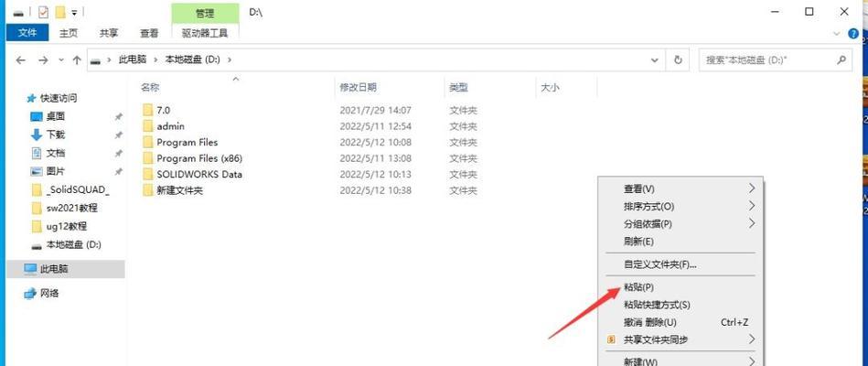Go back using the left arrow
This screenshot has height=366, width=868.
[21, 60]
